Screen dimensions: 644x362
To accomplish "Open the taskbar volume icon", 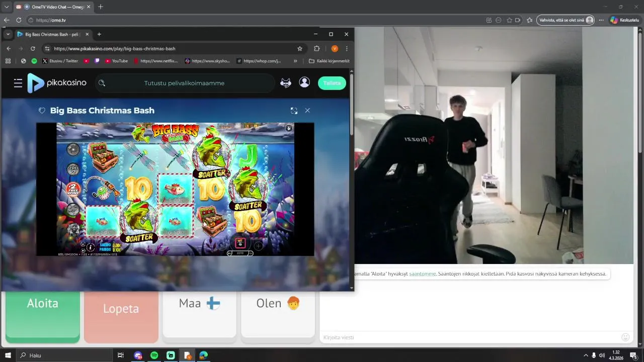I will (x=603, y=355).
